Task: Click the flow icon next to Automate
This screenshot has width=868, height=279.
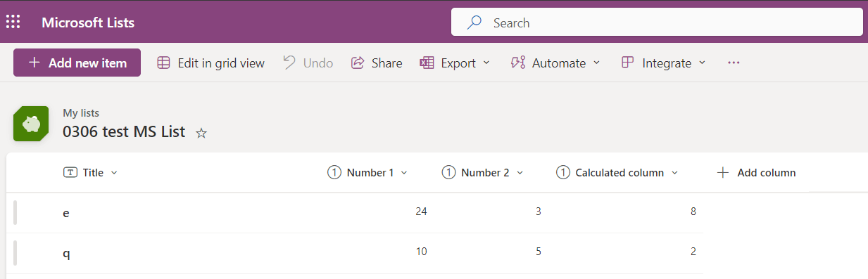Action: 518,63
